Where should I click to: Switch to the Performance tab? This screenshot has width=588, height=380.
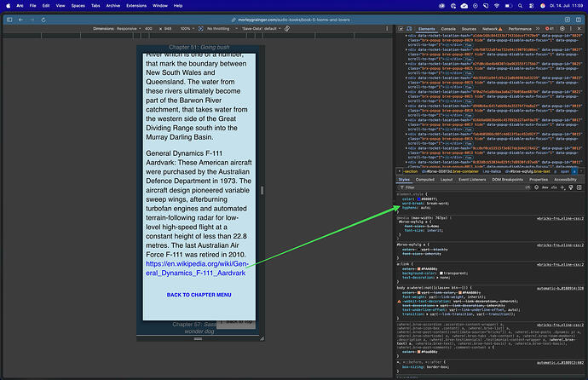point(520,29)
